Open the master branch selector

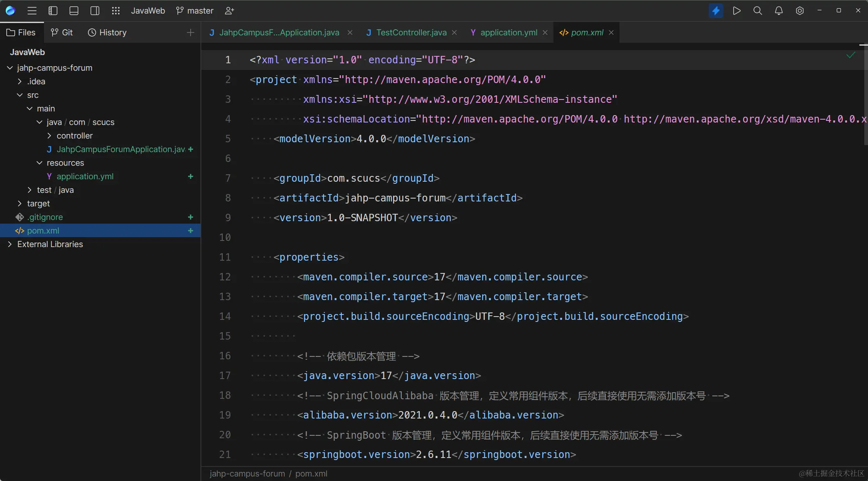pos(195,11)
